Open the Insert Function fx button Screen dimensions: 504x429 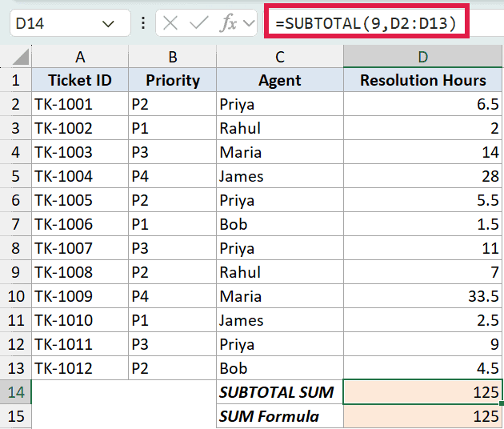click(x=228, y=23)
